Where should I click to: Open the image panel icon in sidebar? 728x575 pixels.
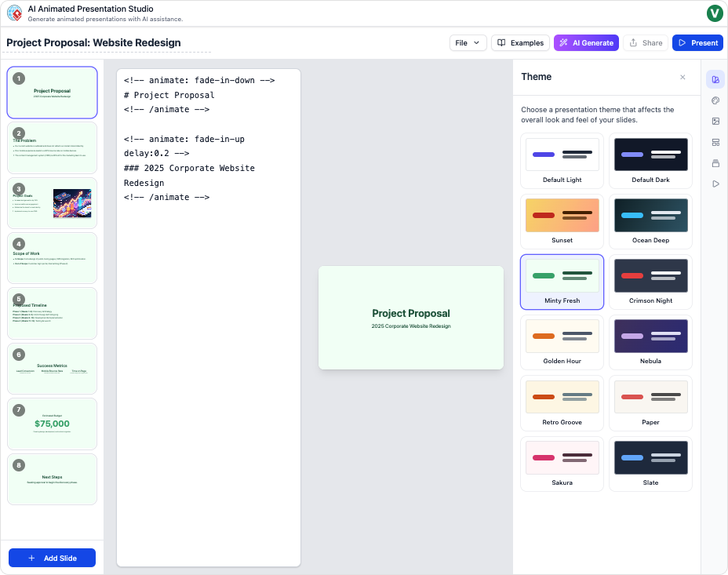(x=715, y=122)
